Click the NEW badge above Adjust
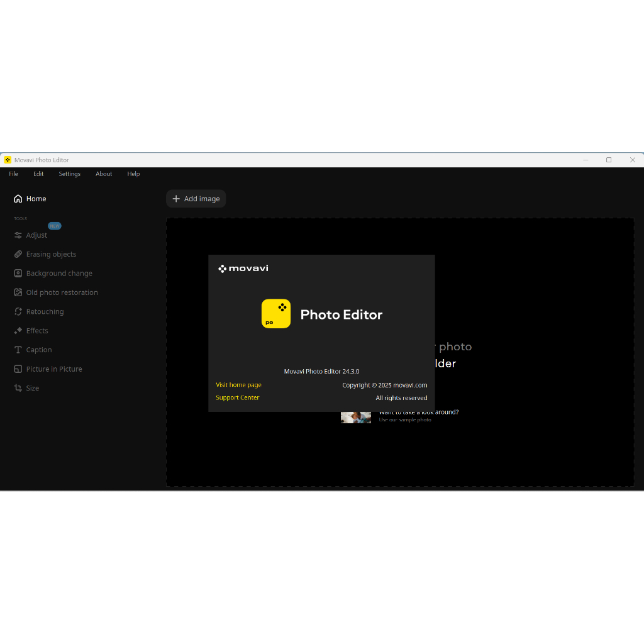 [55, 226]
